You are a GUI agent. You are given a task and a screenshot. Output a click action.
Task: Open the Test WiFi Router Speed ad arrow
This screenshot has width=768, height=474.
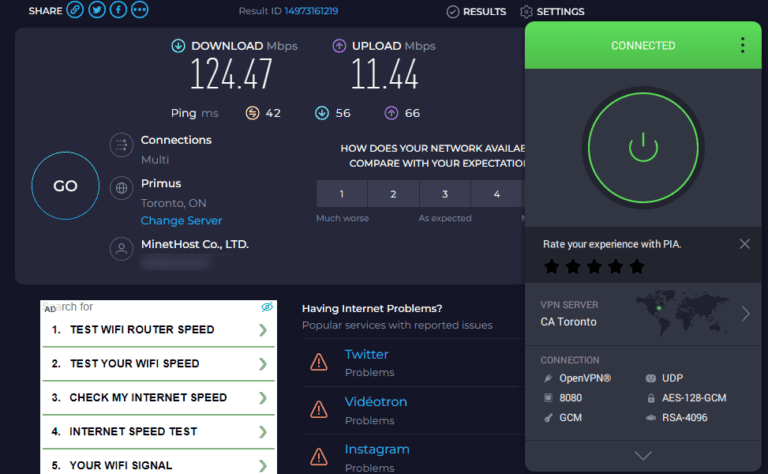263,330
